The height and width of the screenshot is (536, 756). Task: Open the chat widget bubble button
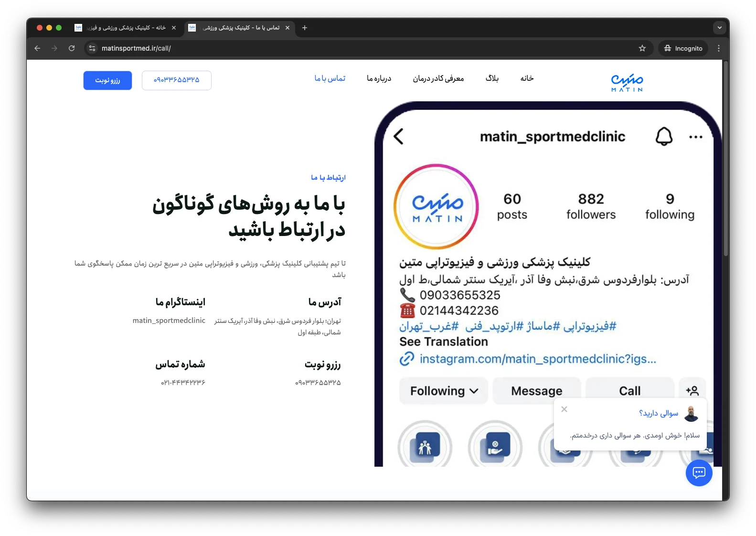[x=699, y=473]
